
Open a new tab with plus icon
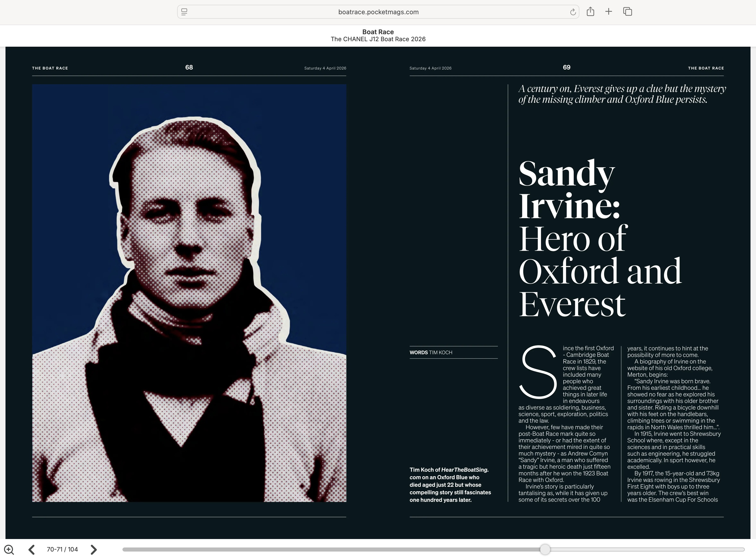pyautogui.click(x=609, y=12)
